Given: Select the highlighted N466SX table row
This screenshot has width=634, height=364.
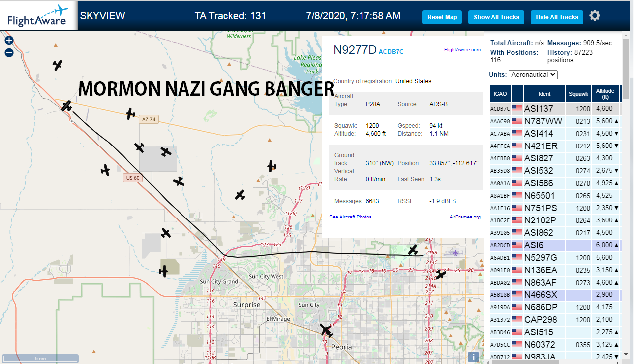Looking at the screenshot, I should pos(554,295).
